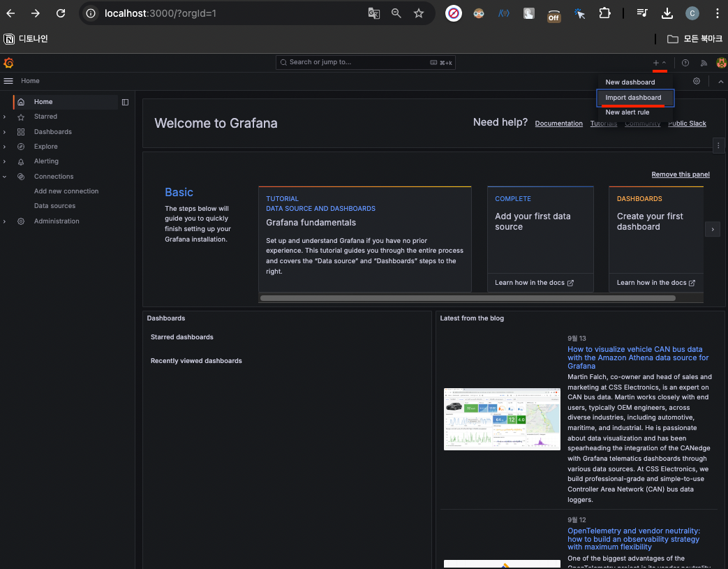The width and height of the screenshot is (728, 569).
Task: Open the Documentation link
Action: point(558,124)
